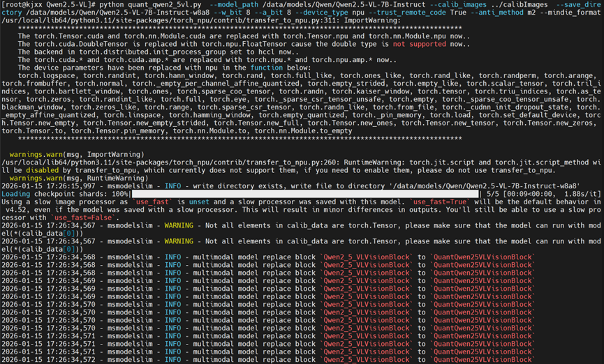The height and width of the screenshot is (364, 604).
Task: Select "torch.logspace" in the function list
Action: (46, 75)
